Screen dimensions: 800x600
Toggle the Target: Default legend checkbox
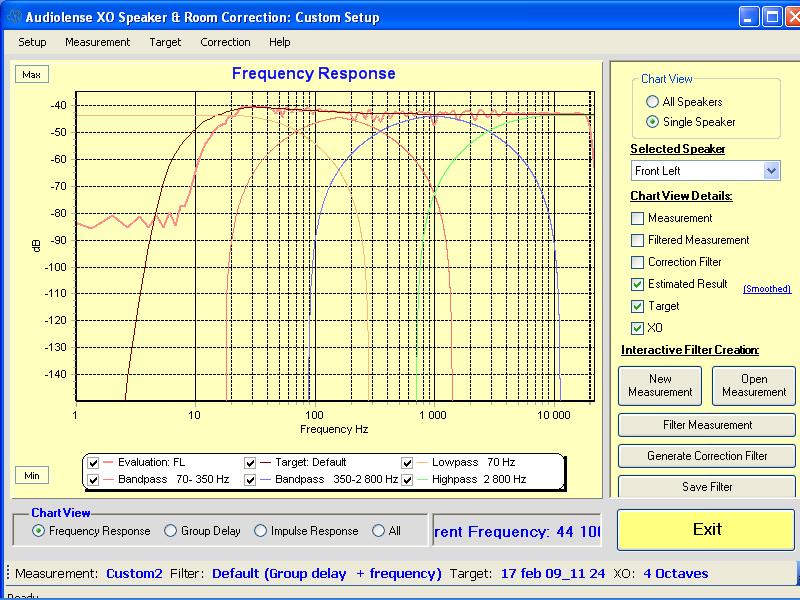tap(250, 463)
